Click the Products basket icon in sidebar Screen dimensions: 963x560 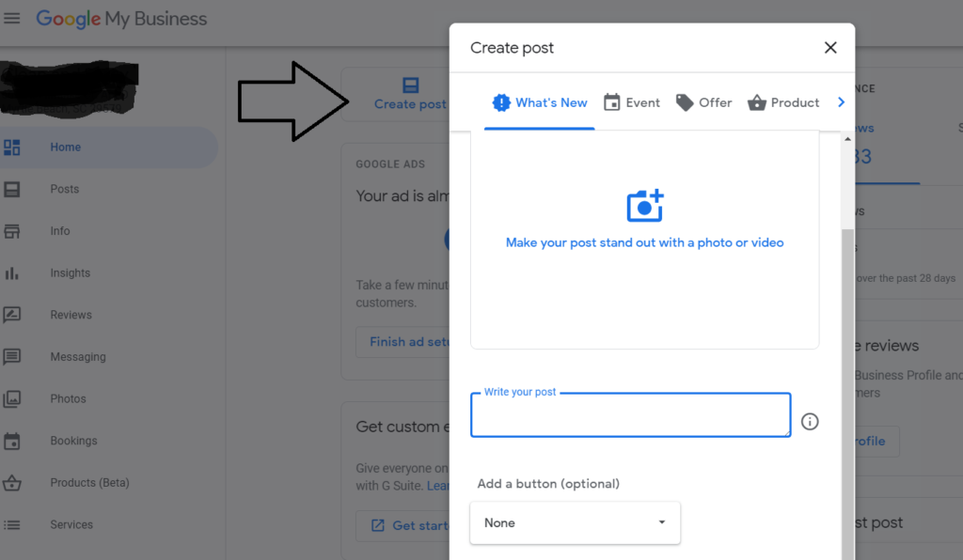11,483
